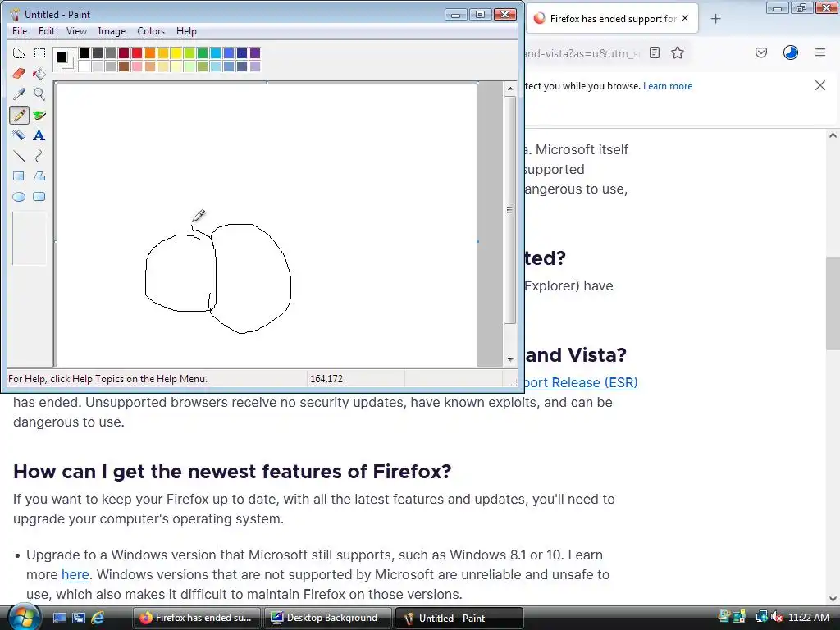
Task: Open 'Desktop Background' window from taskbar
Action: pos(328,618)
